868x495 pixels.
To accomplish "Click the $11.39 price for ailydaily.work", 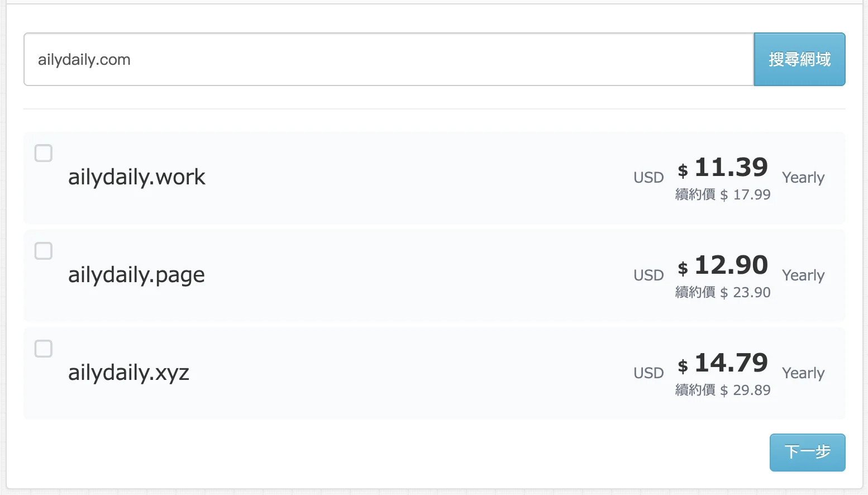I will 723,168.
